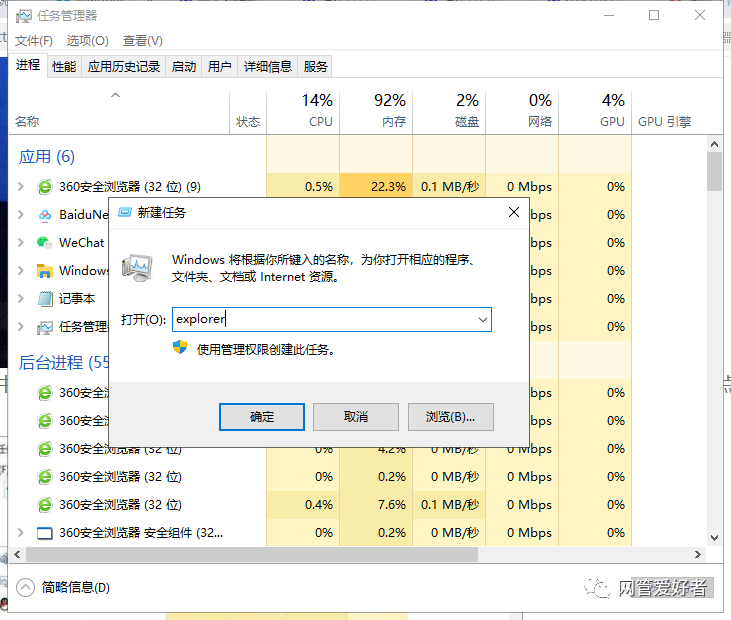Open the 打开(O) combo box dropdown arrow
The height and width of the screenshot is (620, 731).
[x=483, y=320]
